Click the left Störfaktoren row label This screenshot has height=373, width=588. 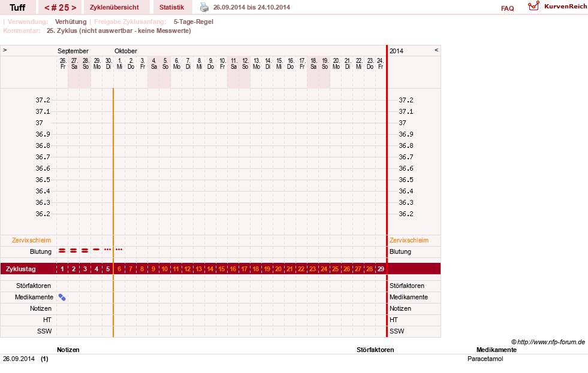point(34,286)
